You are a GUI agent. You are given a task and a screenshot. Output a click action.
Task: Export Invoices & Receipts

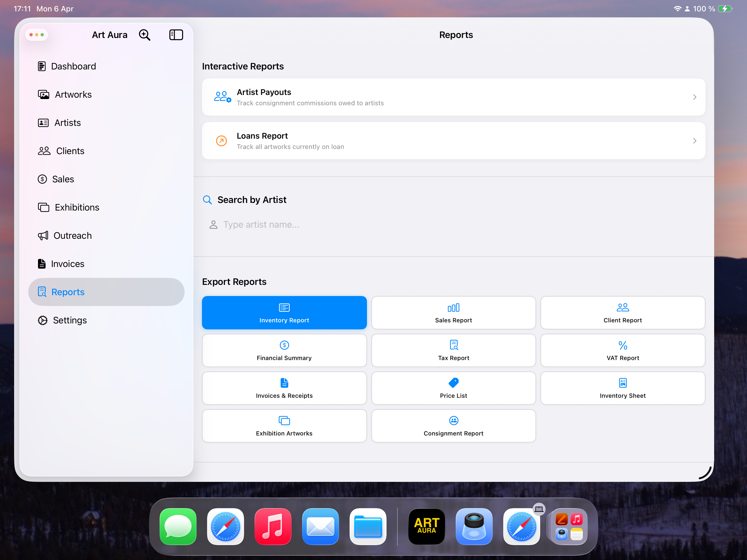(x=284, y=388)
